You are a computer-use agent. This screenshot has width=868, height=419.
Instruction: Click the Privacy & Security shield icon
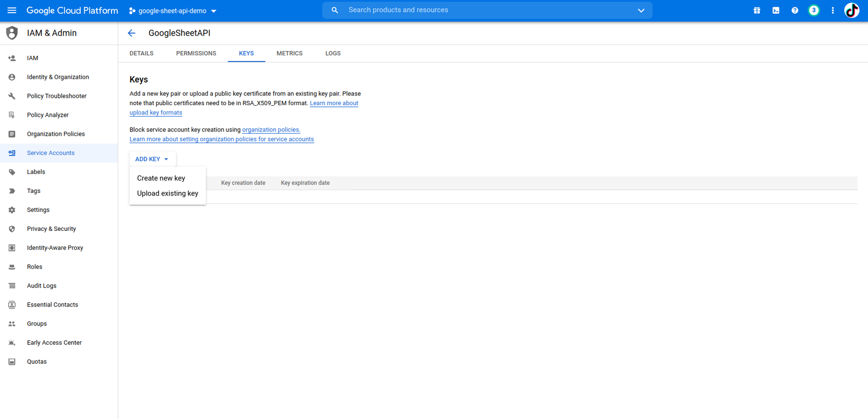[12, 229]
